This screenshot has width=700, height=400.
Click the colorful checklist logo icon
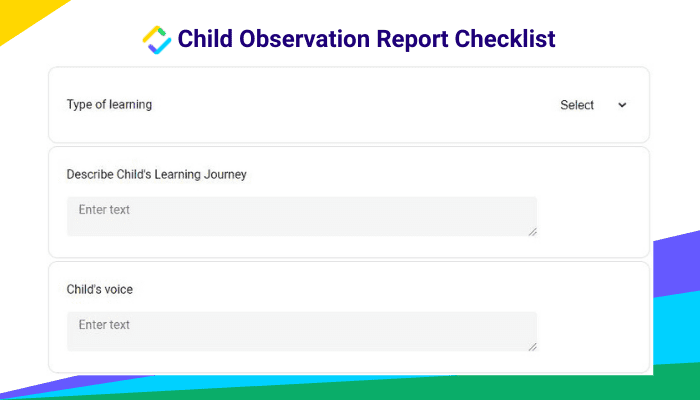click(x=157, y=40)
